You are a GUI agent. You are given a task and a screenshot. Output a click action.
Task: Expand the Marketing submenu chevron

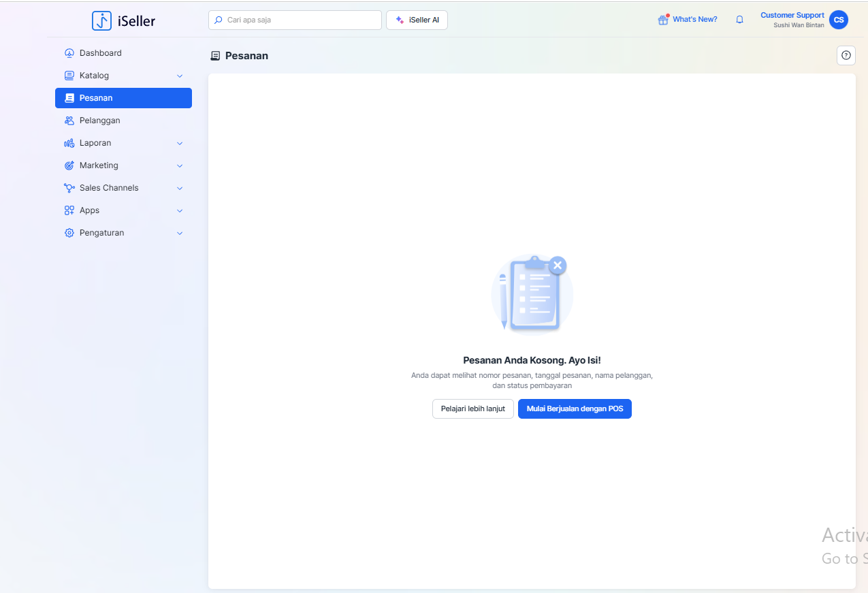[x=180, y=165]
